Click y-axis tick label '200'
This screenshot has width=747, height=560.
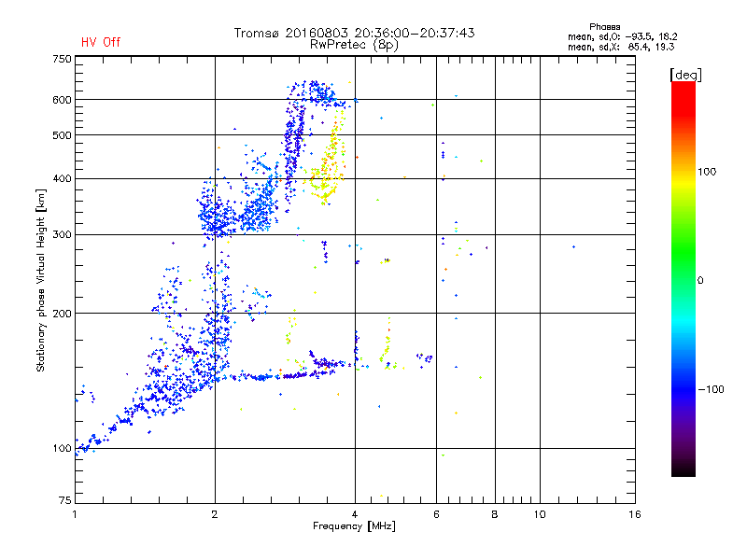62,314
